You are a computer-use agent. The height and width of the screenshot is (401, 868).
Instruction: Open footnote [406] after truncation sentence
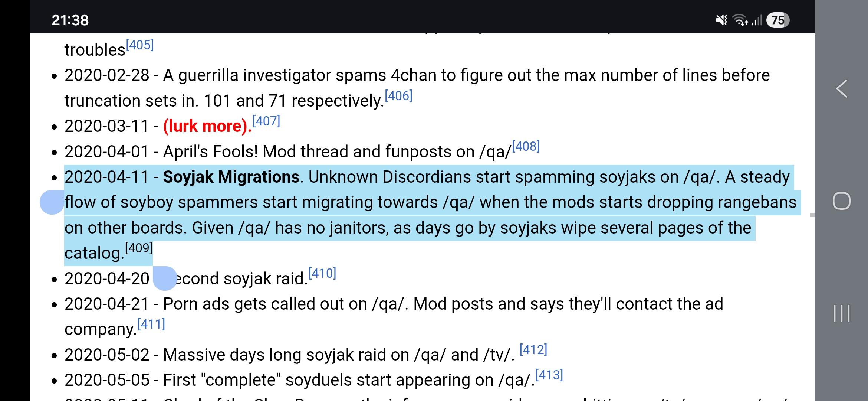click(x=398, y=96)
